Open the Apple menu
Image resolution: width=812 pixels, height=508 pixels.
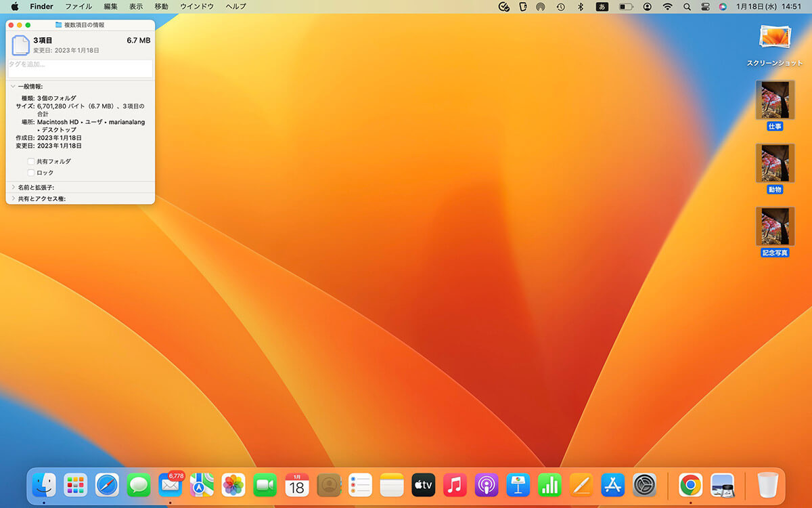coord(15,7)
